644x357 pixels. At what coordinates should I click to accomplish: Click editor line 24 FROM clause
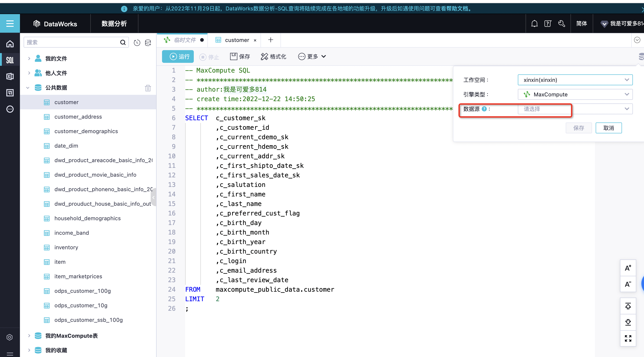click(x=260, y=289)
